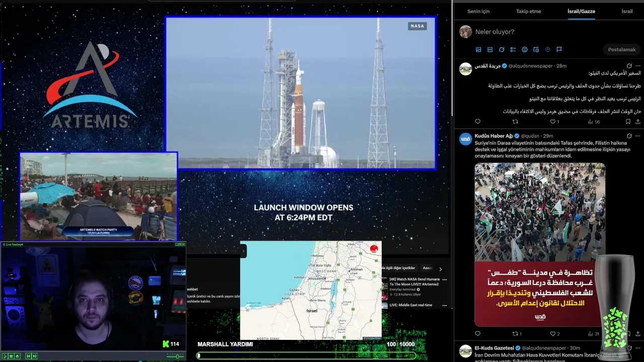Click the Neler oluyor? compose field

[495, 32]
